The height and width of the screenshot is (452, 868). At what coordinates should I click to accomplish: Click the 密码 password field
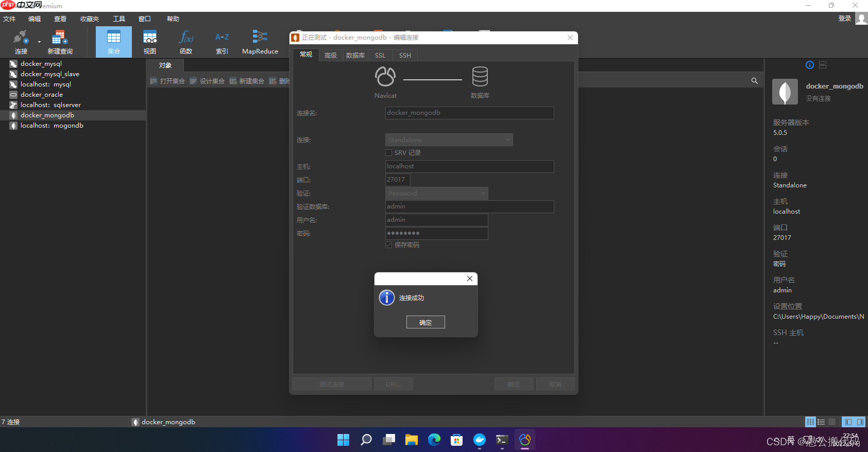point(437,233)
